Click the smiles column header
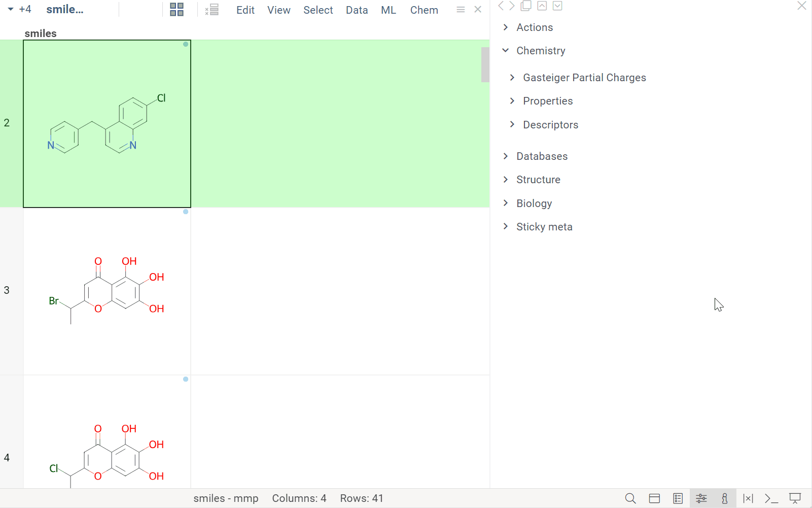The width and height of the screenshot is (812, 508). [x=41, y=33]
